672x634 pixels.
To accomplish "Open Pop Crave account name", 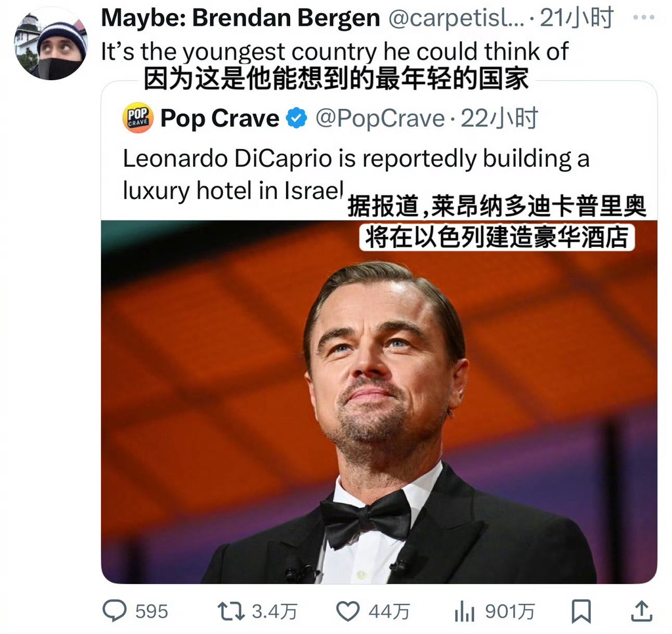I will coord(219,118).
